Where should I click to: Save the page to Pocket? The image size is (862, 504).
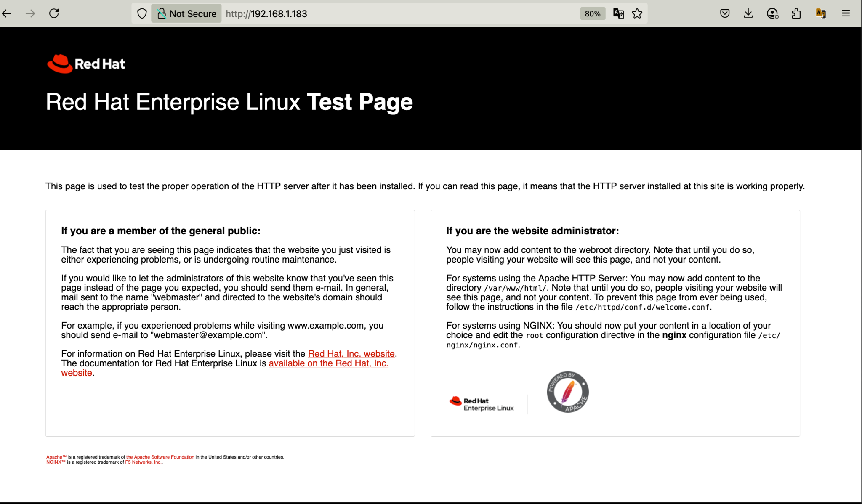pos(725,13)
